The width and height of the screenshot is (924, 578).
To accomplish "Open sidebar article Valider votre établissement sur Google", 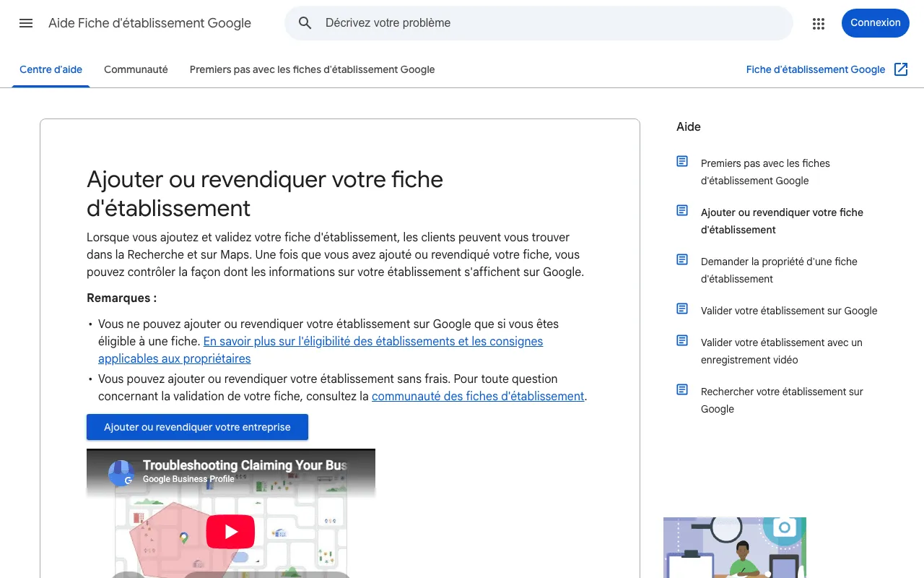I will click(789, 311).
